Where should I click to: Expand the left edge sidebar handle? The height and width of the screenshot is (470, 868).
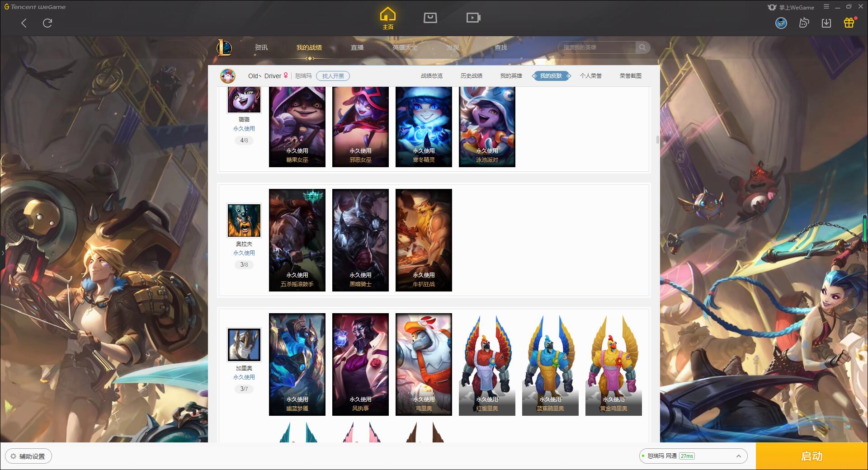(2, 253)
